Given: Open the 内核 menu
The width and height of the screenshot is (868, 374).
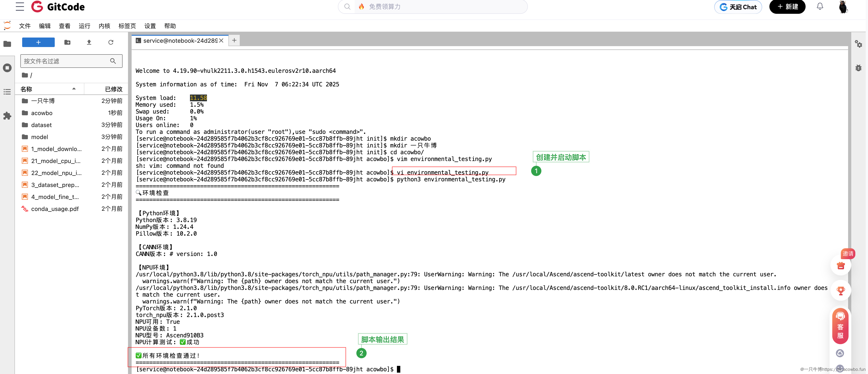Looking at the screenshot, I should [x=104, y=26].
